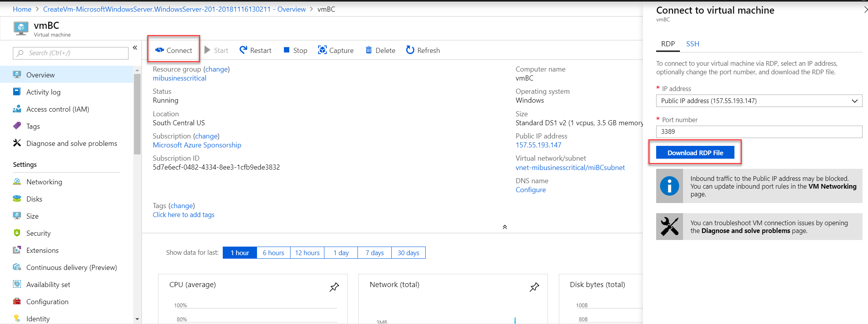This screenshot has width=868, height=324.
Task: Click the Capture image icon
Action: 322,50
